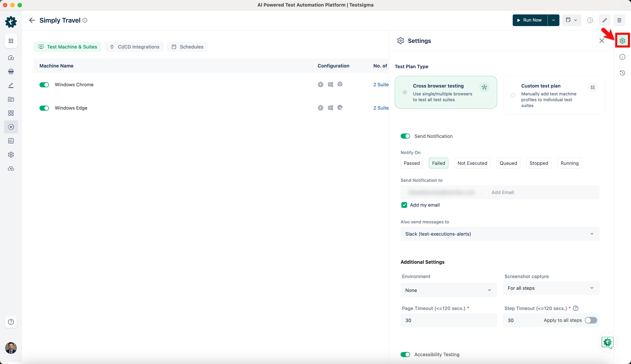Expand the Run Now dropdown arrow

(553, 20)
